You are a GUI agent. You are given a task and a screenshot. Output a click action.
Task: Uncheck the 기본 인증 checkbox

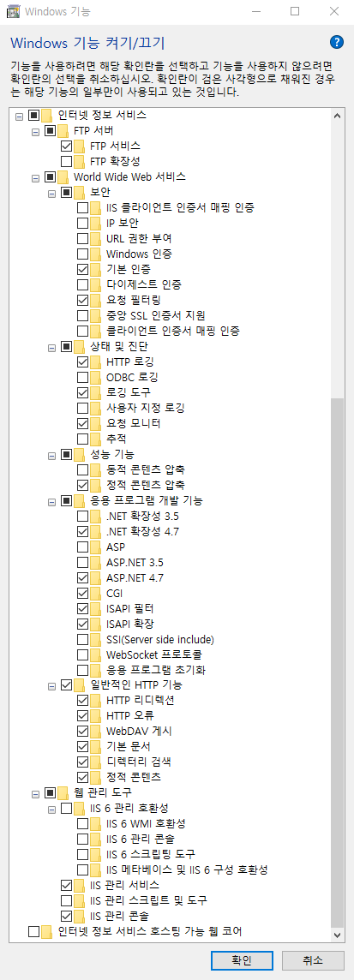[82, 269]
